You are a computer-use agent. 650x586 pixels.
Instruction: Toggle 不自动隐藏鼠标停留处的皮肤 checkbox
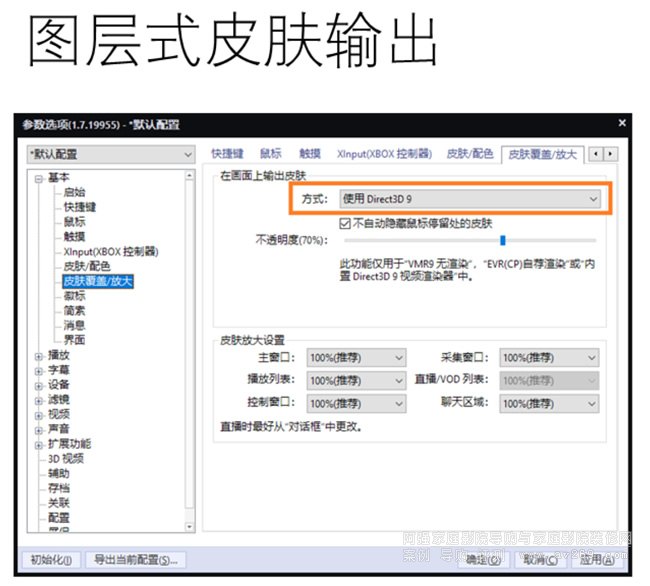[x=346, y=222]
